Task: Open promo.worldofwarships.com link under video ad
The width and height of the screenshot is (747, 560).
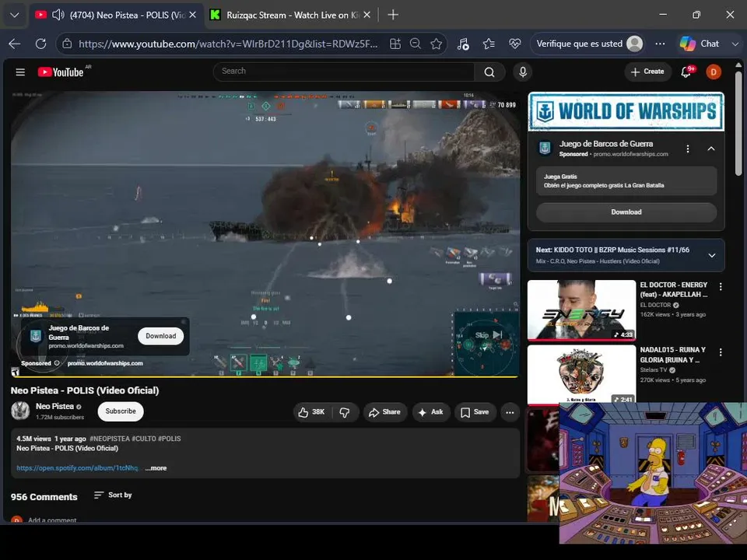Action: (105, 363)
